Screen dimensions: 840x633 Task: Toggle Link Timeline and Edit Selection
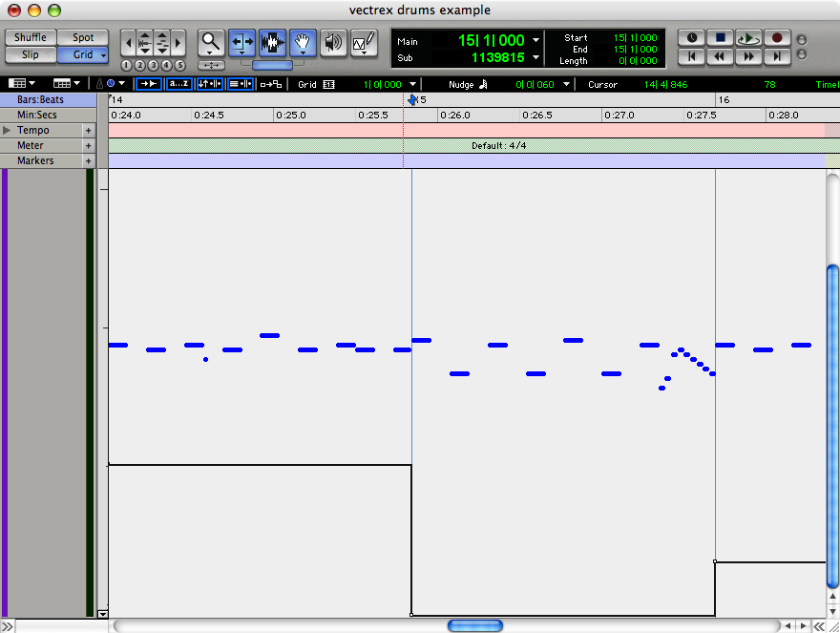209,84
